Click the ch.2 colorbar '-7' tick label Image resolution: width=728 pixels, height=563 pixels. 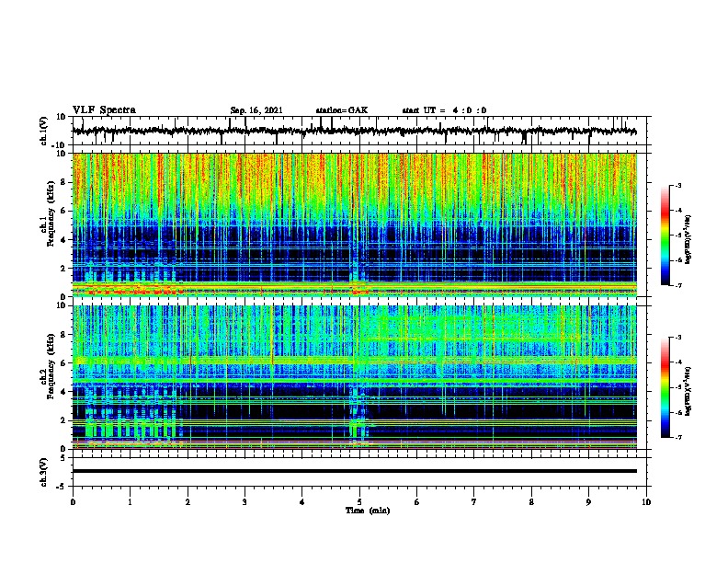coord(678,438)
